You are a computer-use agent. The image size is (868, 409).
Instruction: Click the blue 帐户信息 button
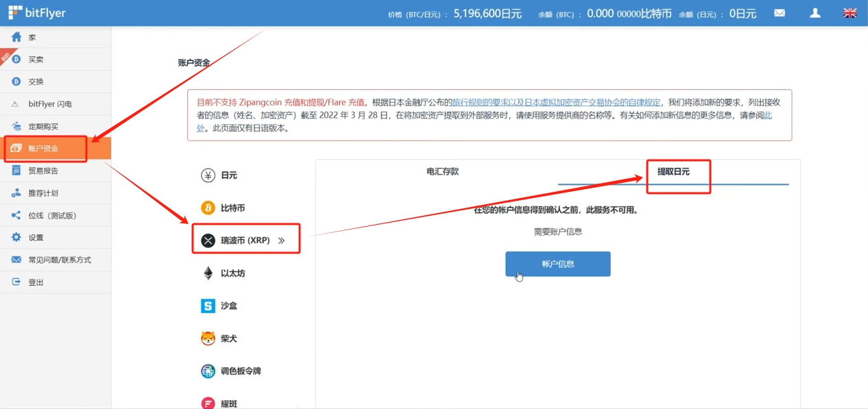558,264
